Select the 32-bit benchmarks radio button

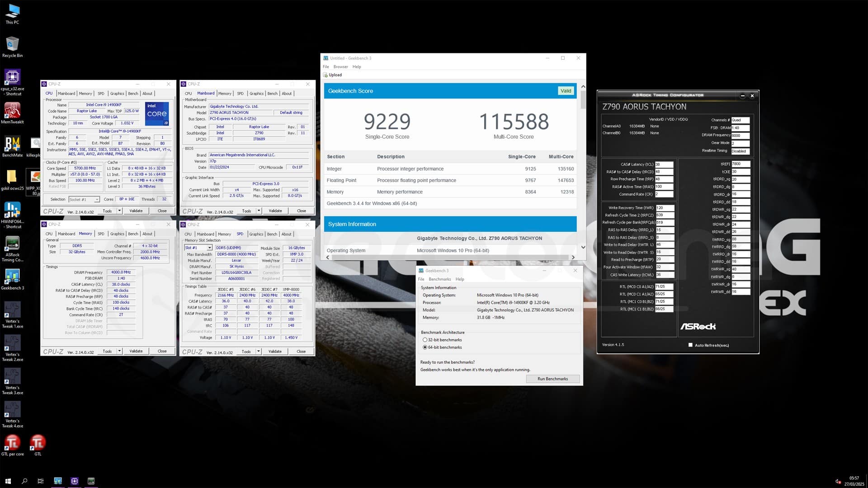tap(425, 340)
